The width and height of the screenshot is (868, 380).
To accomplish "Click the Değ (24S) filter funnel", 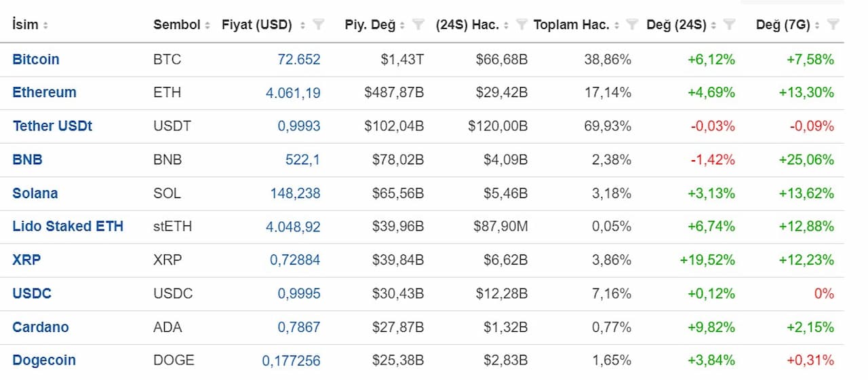I will 729,25.
